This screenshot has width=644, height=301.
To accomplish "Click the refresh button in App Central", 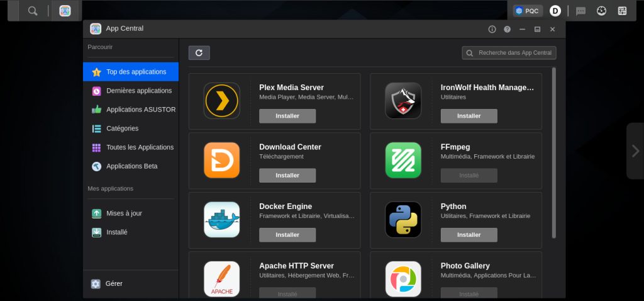I will 199,53.
